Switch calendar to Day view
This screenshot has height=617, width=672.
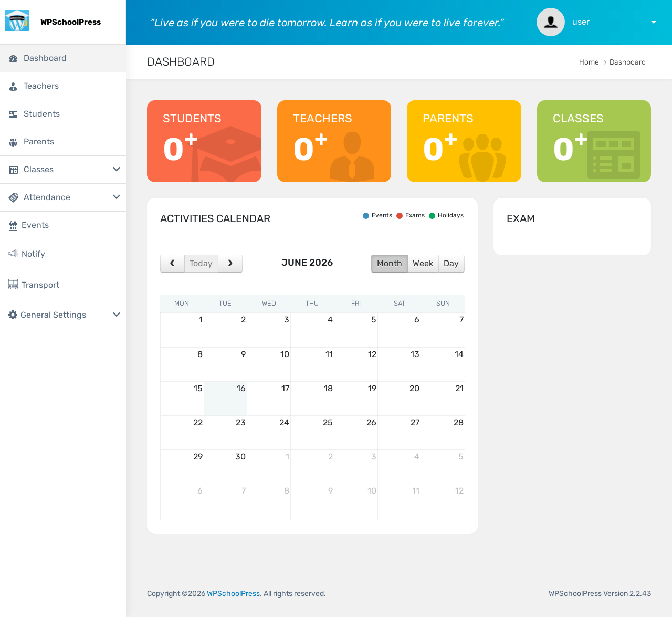coord(451,264)
